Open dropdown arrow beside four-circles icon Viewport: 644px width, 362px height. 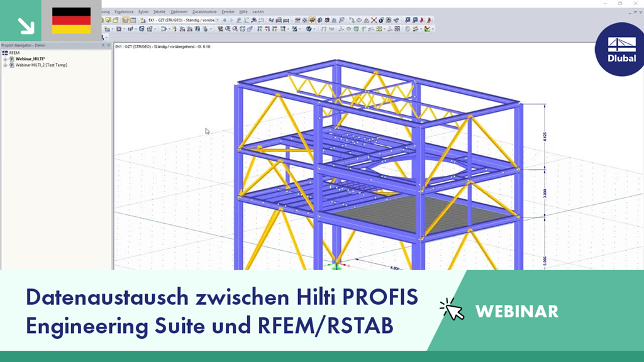click(384, 29)
